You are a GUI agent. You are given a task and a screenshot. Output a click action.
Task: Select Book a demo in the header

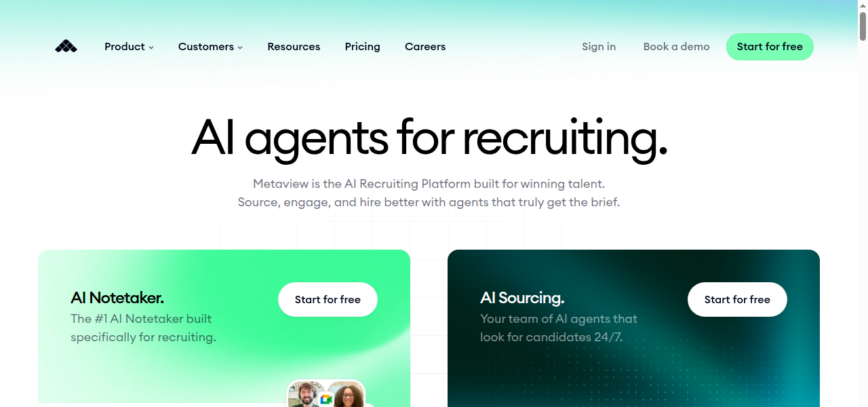(676, 47)
